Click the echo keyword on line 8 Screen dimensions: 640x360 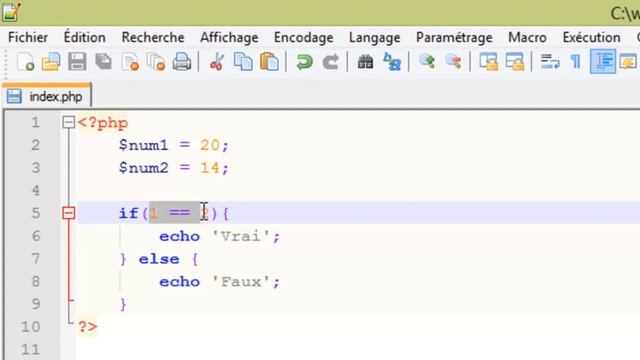pos(179,282)
